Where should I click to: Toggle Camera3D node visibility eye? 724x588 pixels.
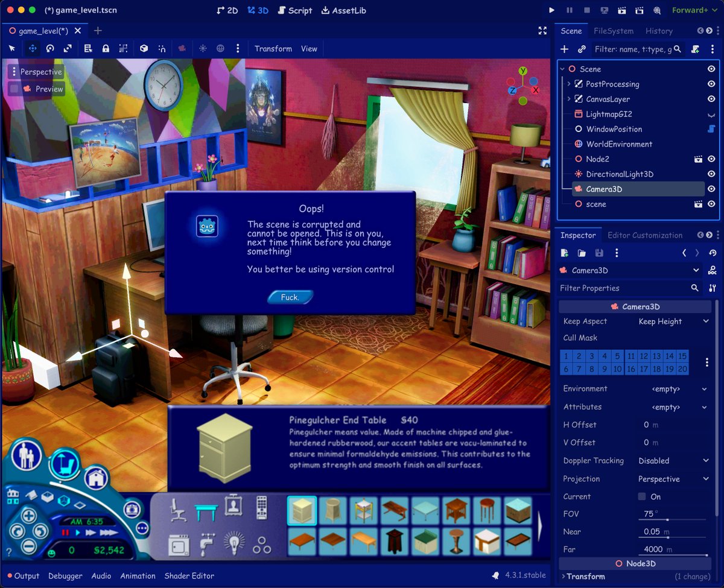(711, 189)
